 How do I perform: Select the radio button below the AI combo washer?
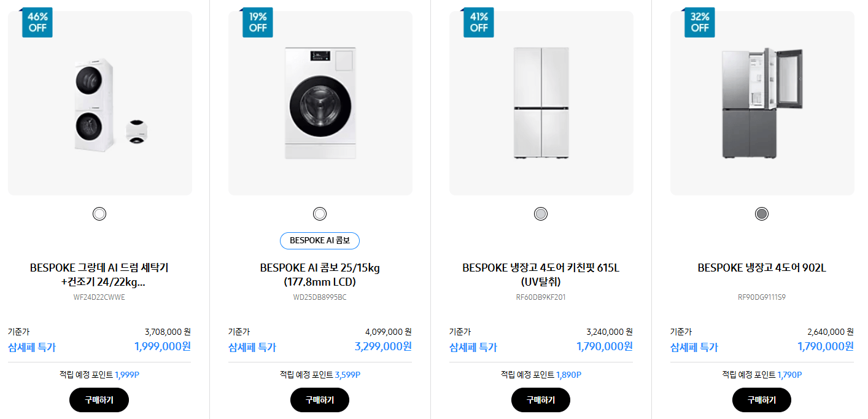point(319,213)
